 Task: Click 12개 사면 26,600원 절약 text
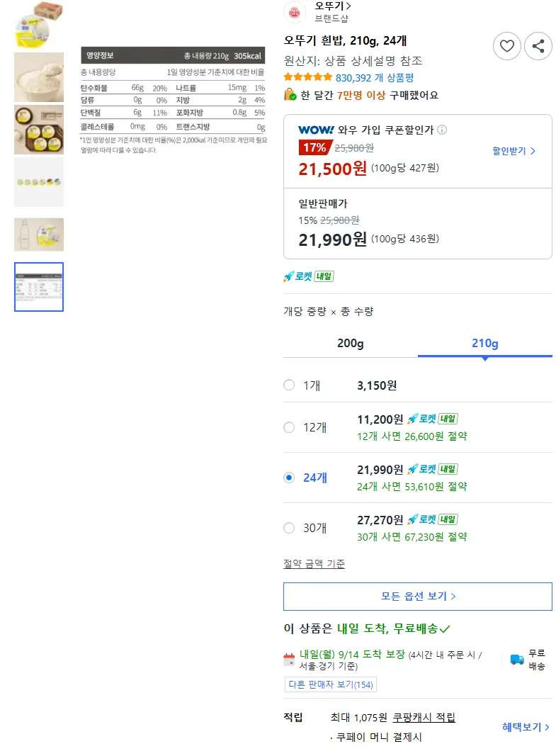click(412, 436)
